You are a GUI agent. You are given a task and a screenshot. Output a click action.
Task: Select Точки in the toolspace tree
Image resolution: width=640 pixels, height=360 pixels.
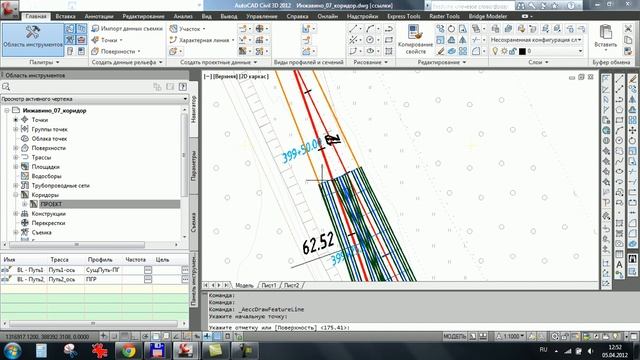coord(40,120)
